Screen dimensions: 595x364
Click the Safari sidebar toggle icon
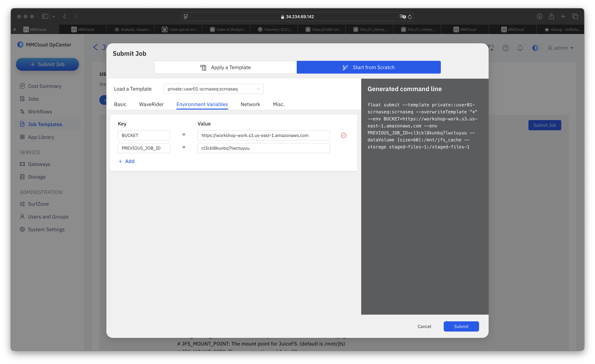(45, 16)
